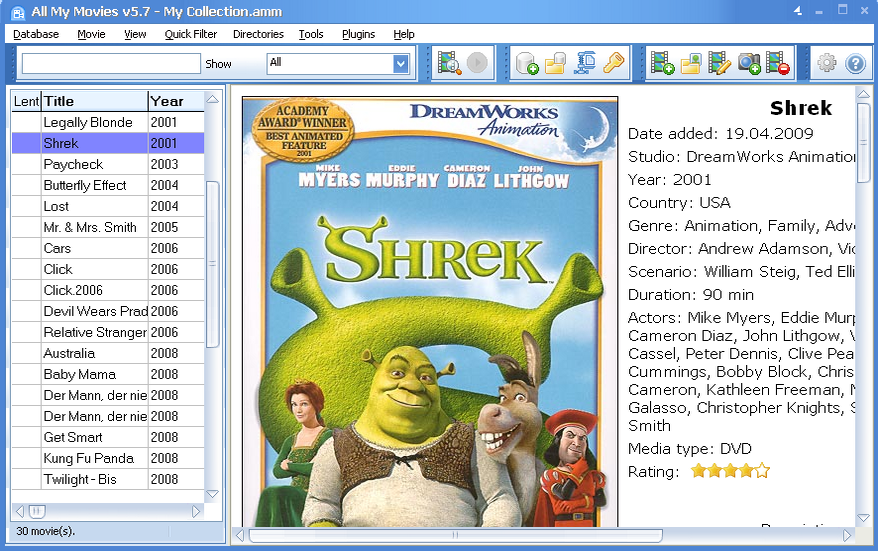Open the Movie menu
This screenshot has height=551, width=878.
[x=91, y=34]
